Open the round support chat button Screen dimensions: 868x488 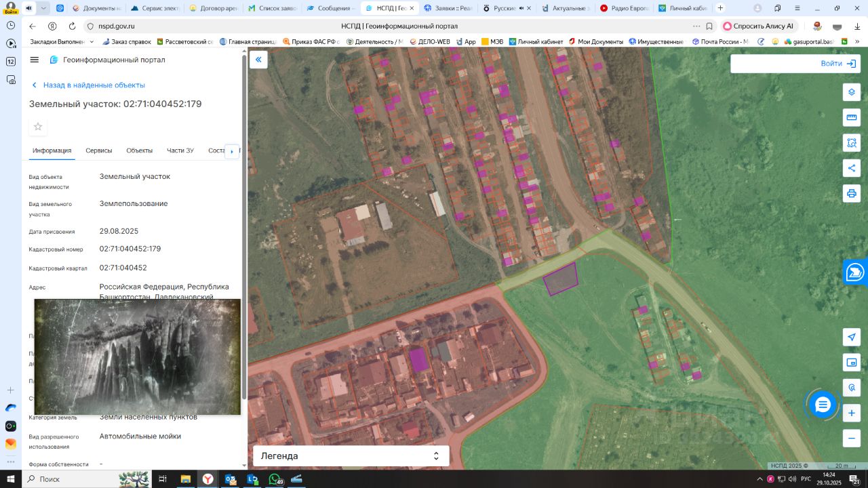coord(823,405)
